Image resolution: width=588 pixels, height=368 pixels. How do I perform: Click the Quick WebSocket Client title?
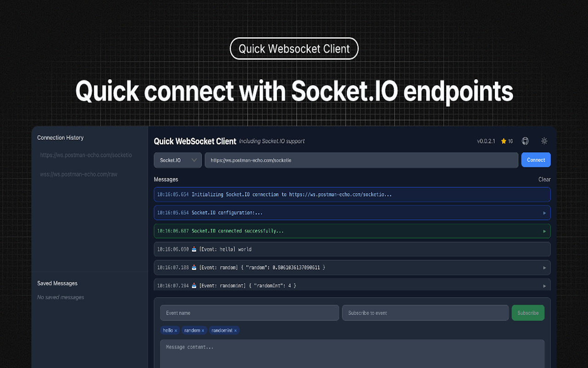(x=195, y=141)
